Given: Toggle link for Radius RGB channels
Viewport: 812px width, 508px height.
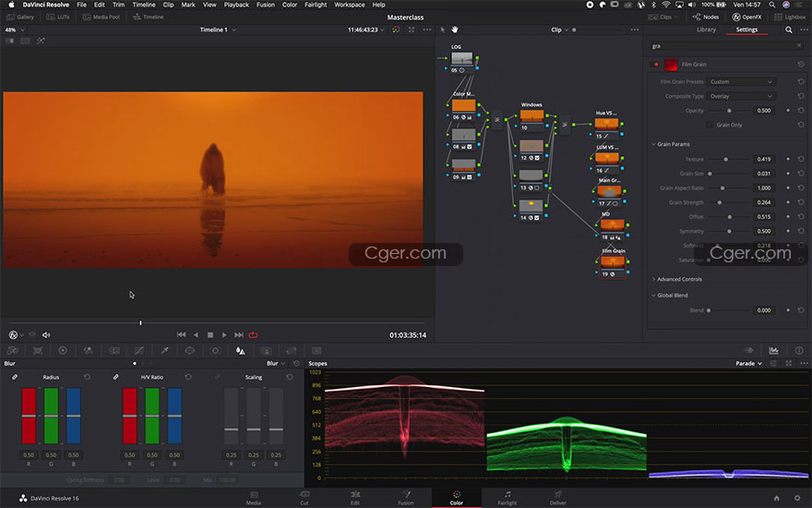Looking at the screenshot, I should point(15,377).
